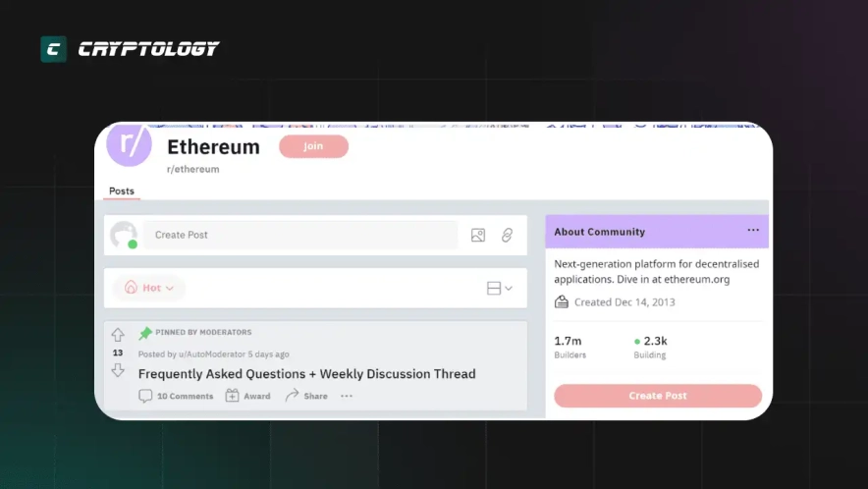Click the r/ Ethereum community avatar
The image size is (868, 489).
129,143
